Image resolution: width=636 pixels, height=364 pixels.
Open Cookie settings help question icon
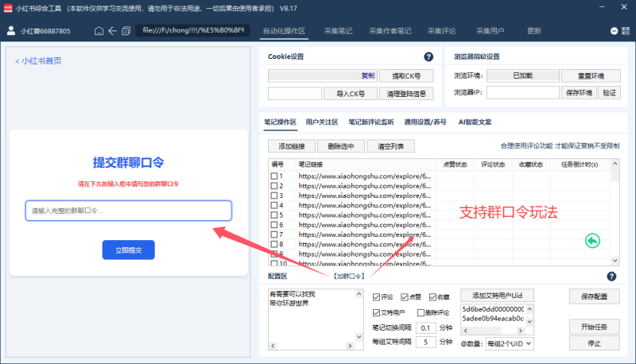click(x=429, y=56)
